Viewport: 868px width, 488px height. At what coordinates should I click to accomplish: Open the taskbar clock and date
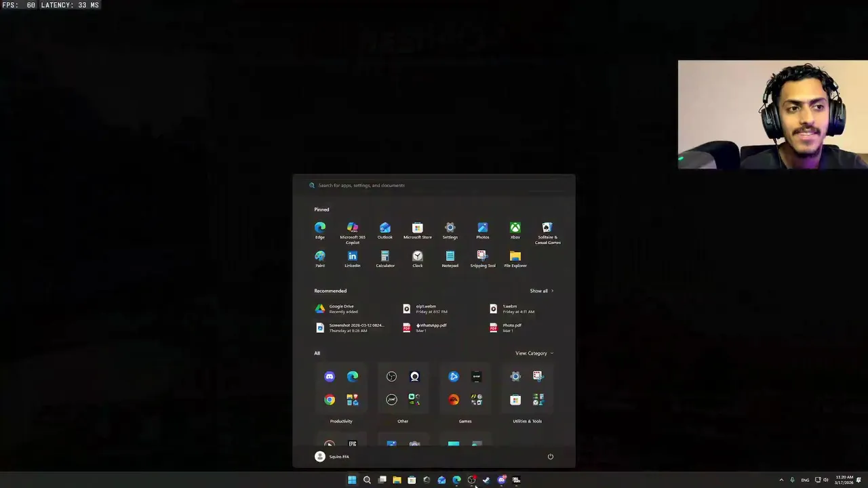[845, 480]
